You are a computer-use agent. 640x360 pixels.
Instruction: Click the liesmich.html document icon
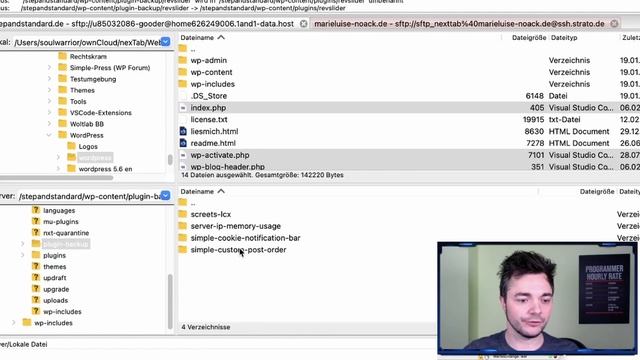[183, 131]
